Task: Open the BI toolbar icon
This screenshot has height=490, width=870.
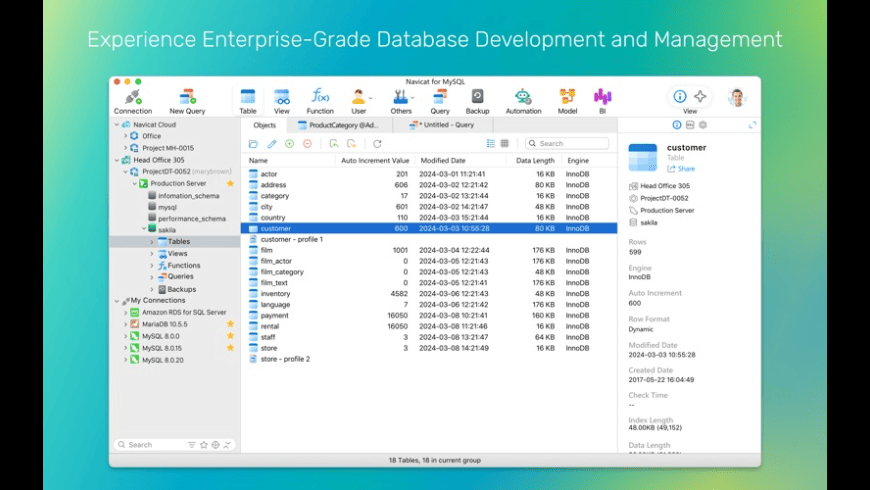Action: point(603,102)
